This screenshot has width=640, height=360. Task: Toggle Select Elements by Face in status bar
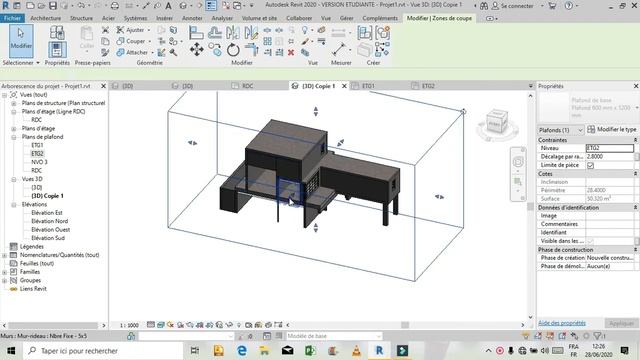point(562,336)
